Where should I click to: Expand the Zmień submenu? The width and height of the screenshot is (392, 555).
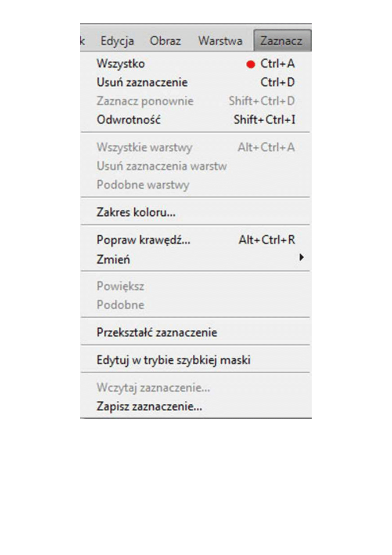click(x=113, y=259)
